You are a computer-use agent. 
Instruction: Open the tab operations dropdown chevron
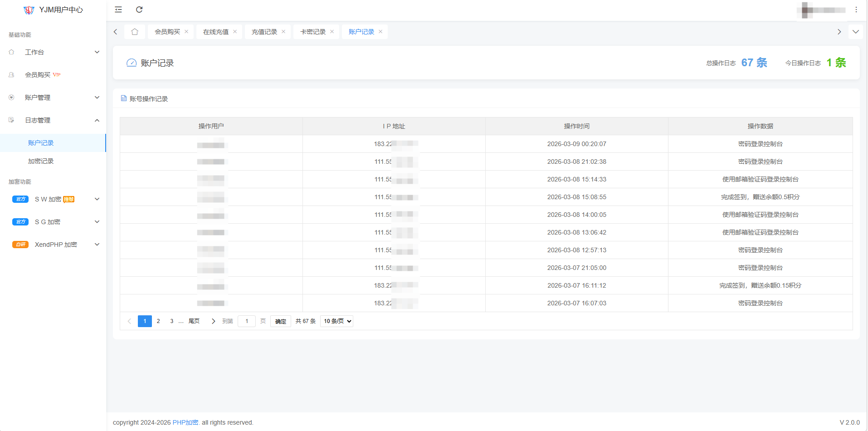click(x=855, y=32)
